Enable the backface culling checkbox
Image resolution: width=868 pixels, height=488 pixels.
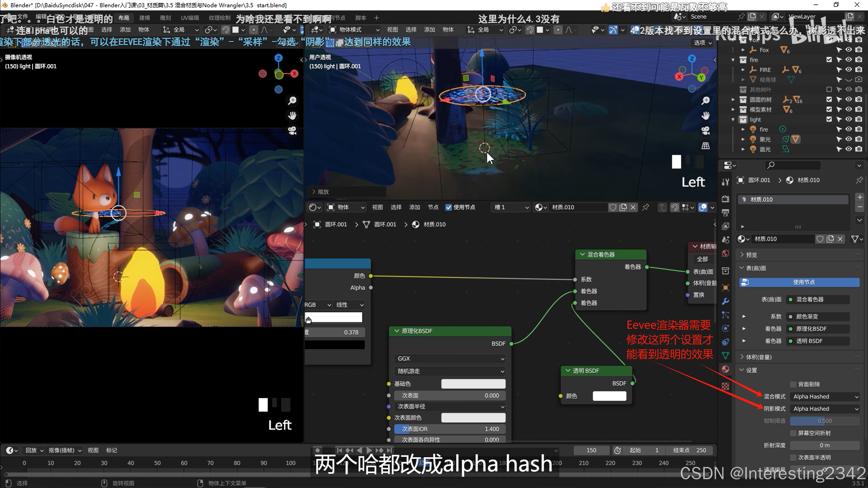click(793, 384)
